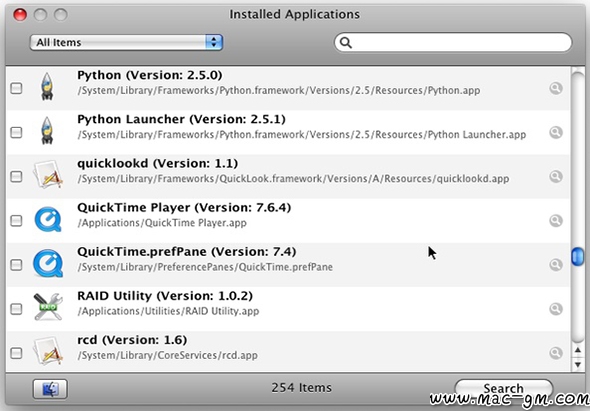This screenshot has height=411, width=590.
Task: Select the QuickTime.prefPane list row
Action: [287, 265]
